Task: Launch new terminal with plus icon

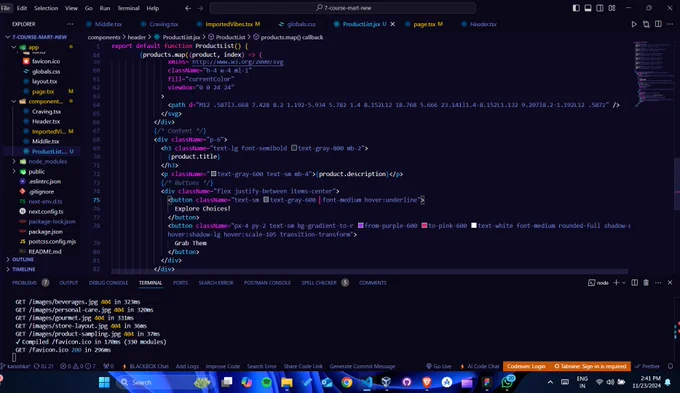Action: point(616,282)
